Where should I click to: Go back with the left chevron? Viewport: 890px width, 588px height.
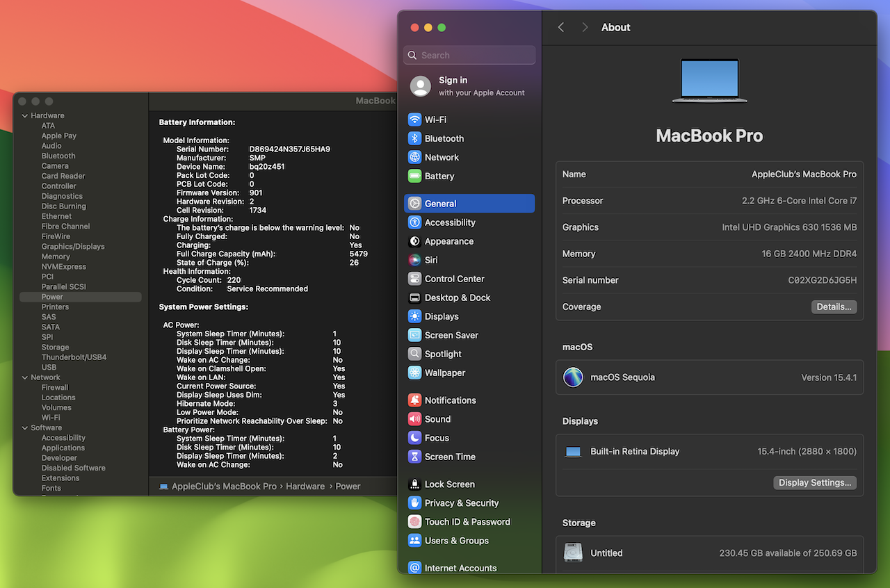[x=561, y=27]
